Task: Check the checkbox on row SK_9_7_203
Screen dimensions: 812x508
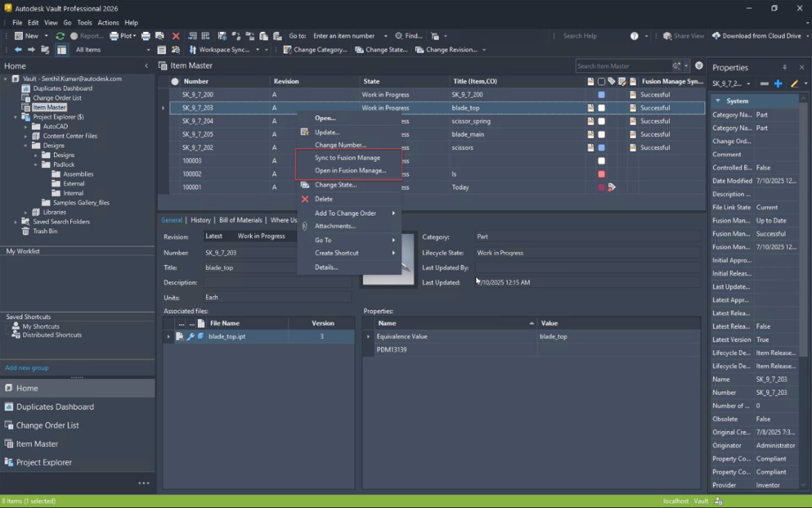Action: point(602,108)
